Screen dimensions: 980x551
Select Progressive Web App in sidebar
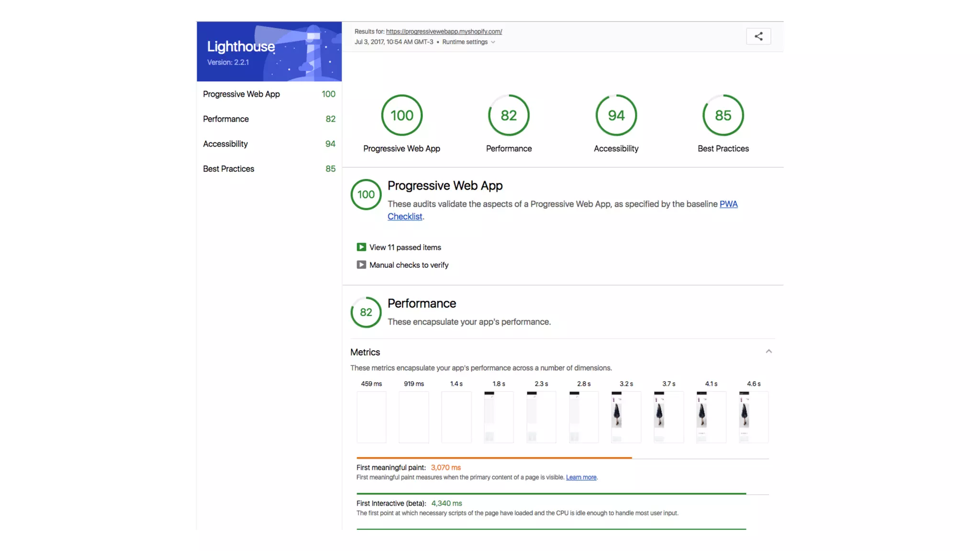click(241, 94)
